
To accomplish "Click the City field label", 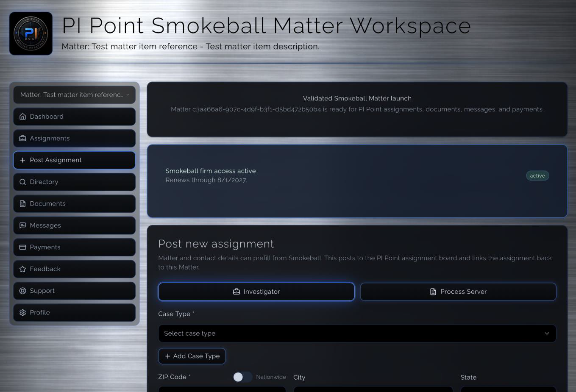I will point(299,377).
